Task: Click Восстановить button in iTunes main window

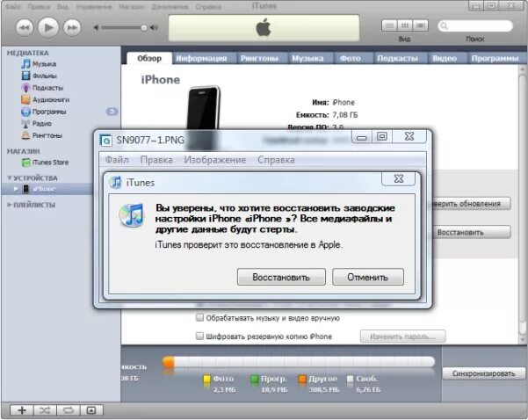Action: pos(472,232)
